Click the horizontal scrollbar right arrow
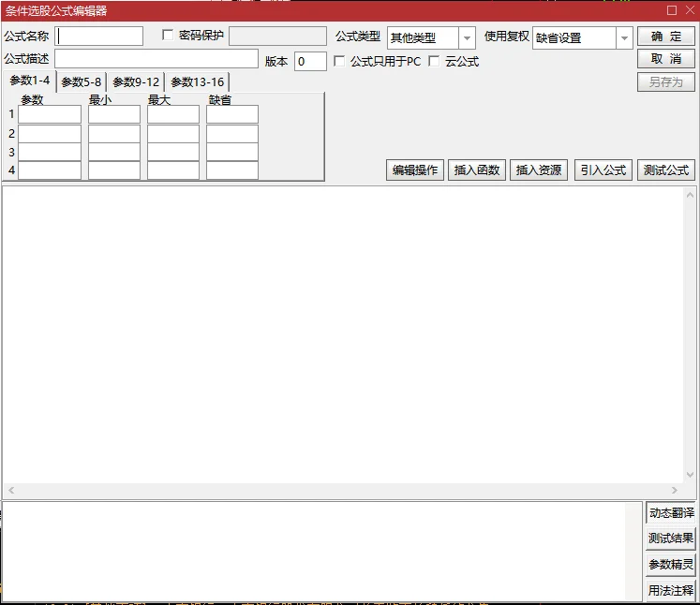This screenshot has height=605, width=700. [x=674, y=490]
